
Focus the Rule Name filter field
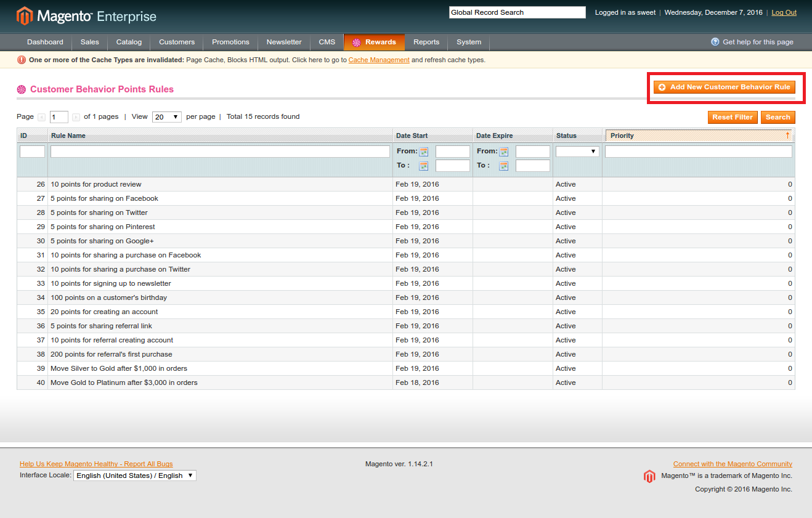click(220, 152)
